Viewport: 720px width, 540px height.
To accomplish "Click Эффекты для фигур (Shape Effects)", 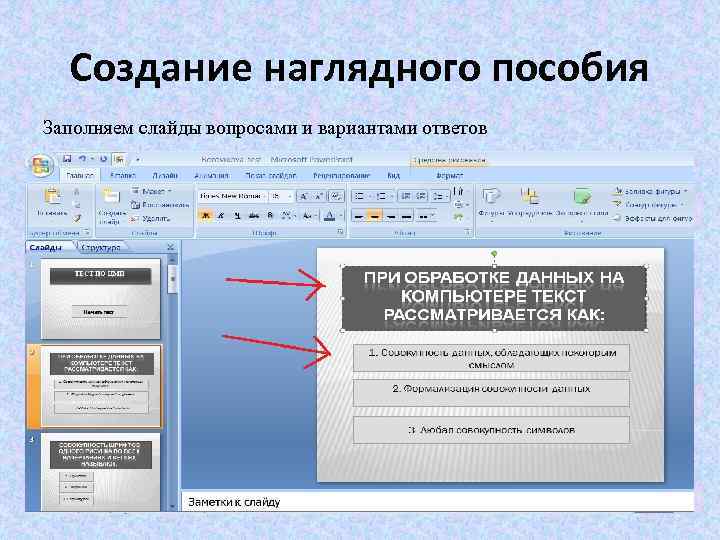I will pos(653,219).
